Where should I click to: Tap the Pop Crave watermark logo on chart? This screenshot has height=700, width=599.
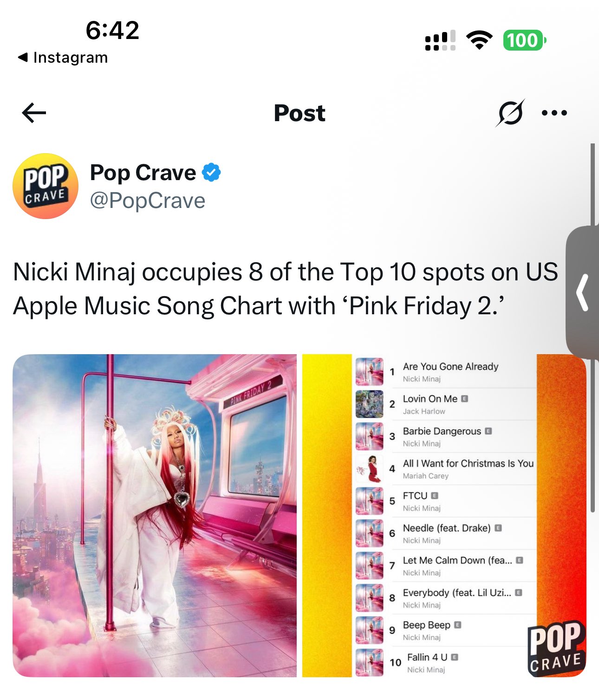(556, 648)
